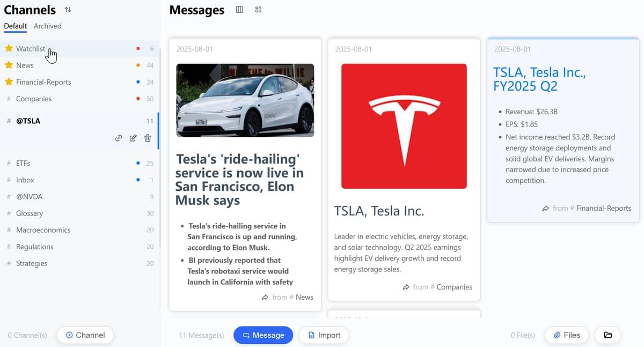Open the folder icon at bottom right

coord(608,335)
